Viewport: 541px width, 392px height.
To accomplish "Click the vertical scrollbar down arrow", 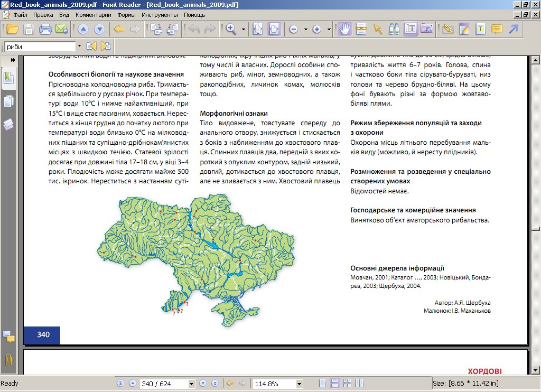I will pyautogui.click(x=536, y=370).
